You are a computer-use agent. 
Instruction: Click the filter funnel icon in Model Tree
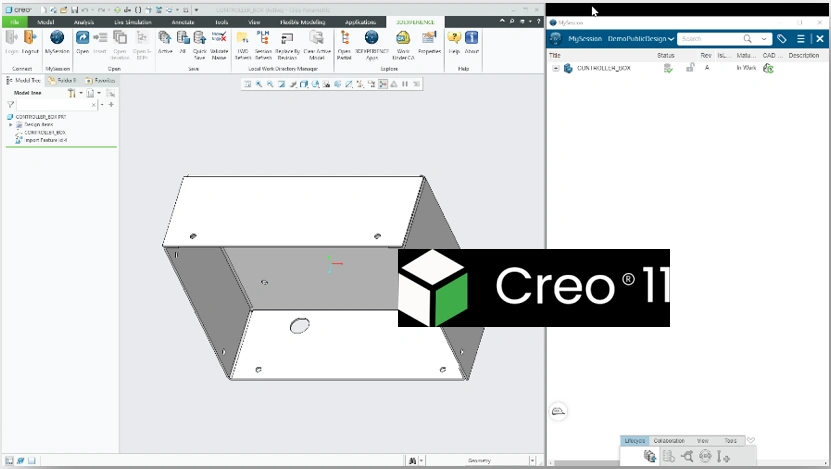[x=11, y=104]
